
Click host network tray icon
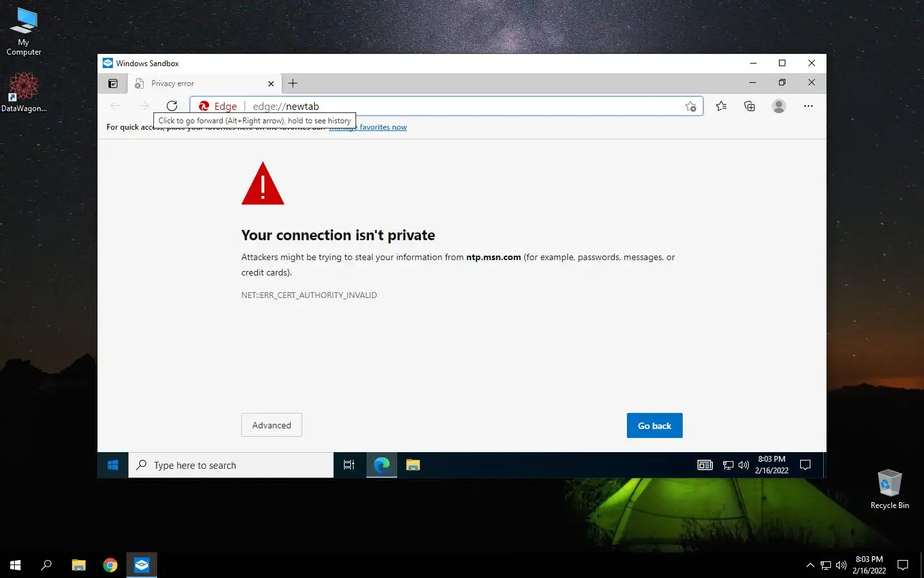pos(826,565)
